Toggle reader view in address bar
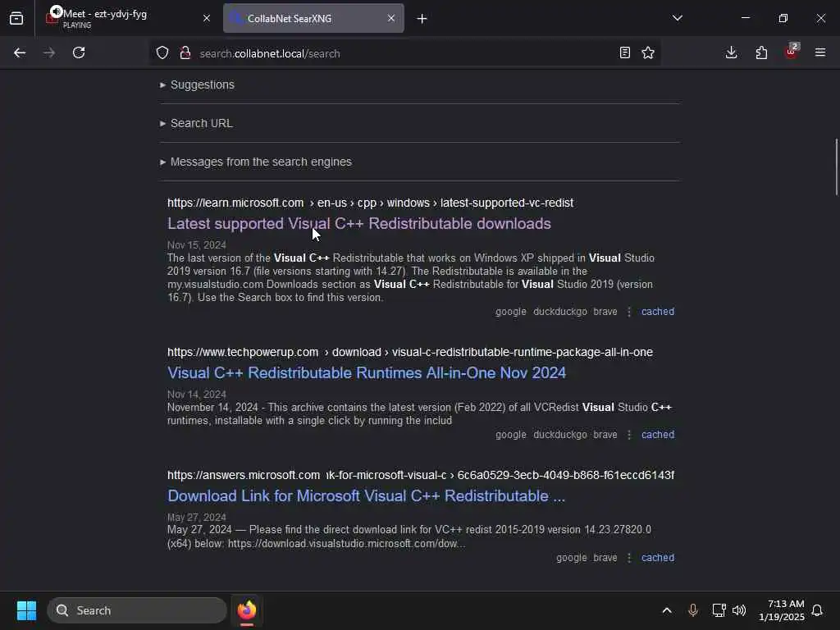840x630 pixels. pos(624,52)
